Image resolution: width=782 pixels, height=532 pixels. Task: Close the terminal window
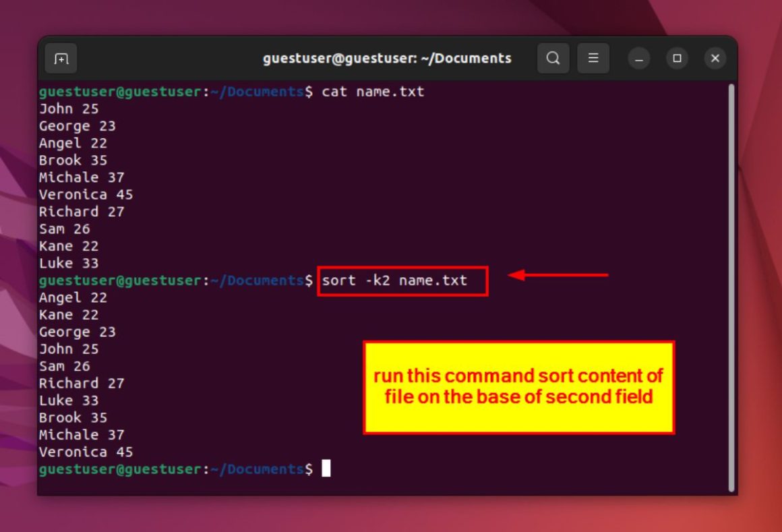(715, 59)
